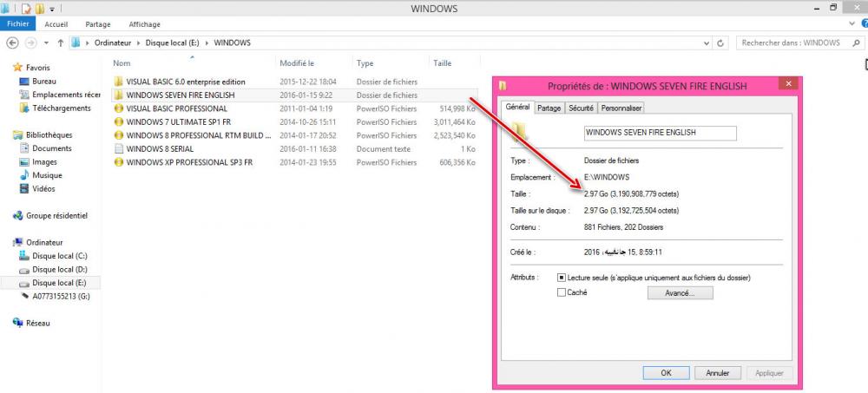Expand the Ordinateur breadcrumb chevron
Screen dimensions: 868x393
139,43
